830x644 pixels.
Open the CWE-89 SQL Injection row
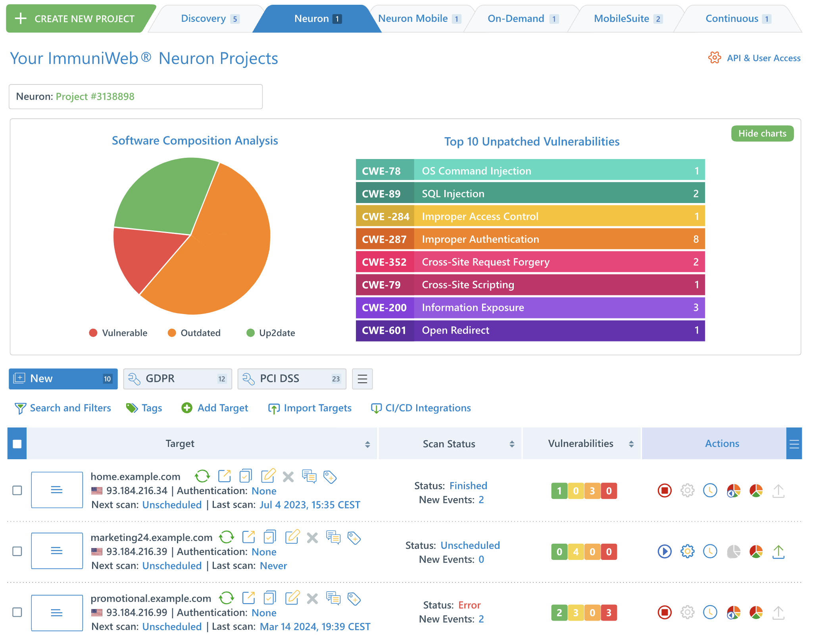[530, 194]
